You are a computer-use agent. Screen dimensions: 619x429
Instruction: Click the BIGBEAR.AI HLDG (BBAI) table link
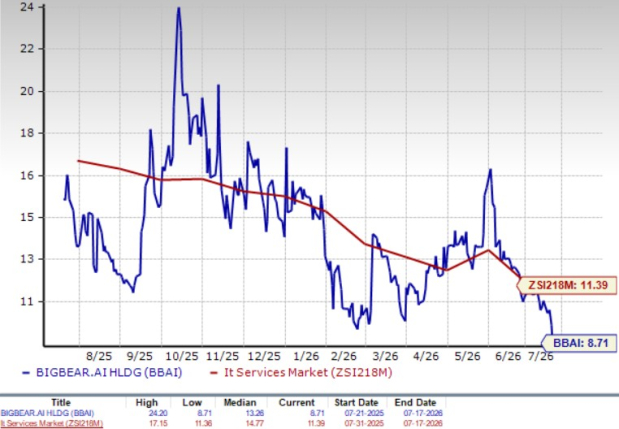(x=47, y=413)
